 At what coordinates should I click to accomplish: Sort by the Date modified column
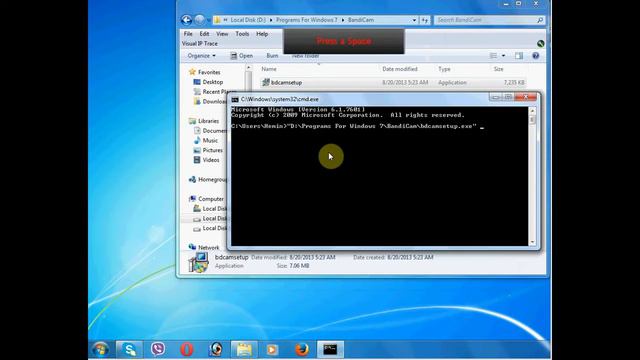400,69
